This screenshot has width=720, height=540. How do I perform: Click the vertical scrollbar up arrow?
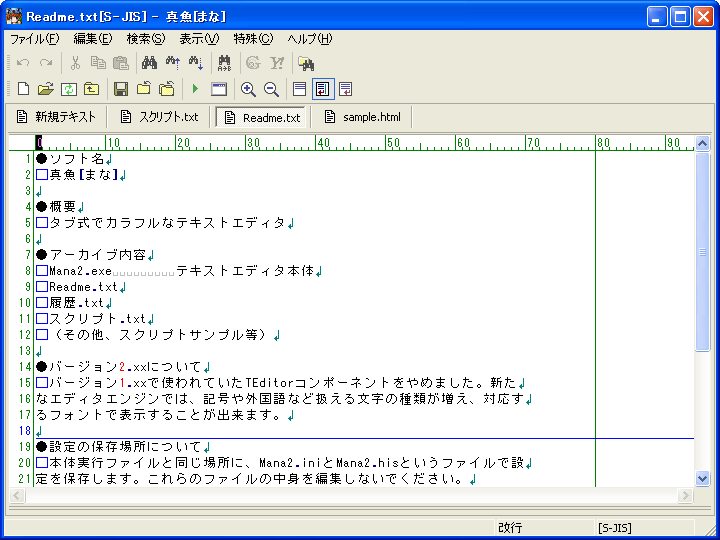point(702,144)
